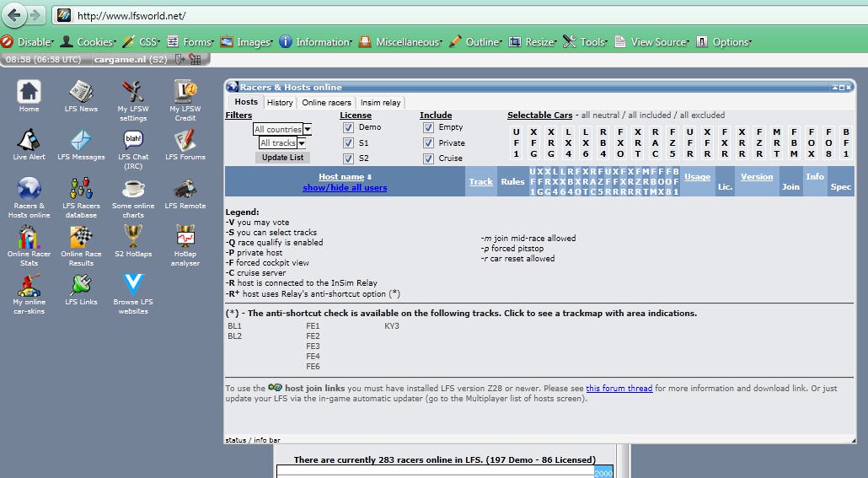Open the KY3 trackmap link
868x478 pixels.
click(391, 325)
